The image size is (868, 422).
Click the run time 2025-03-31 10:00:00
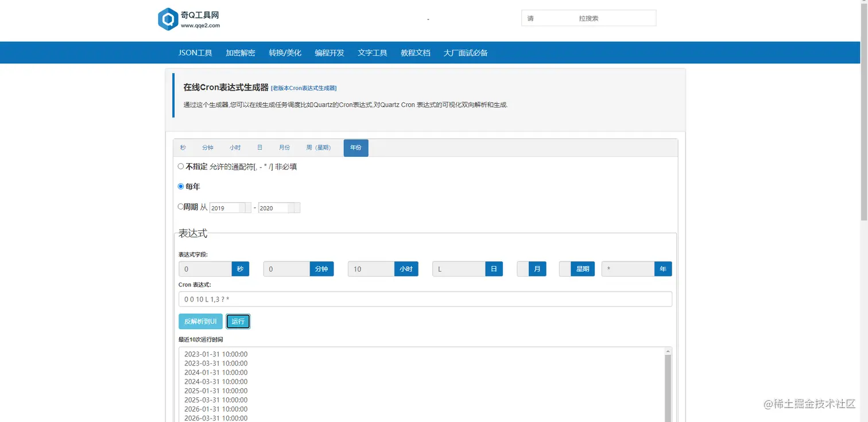[x=216, y=400]
